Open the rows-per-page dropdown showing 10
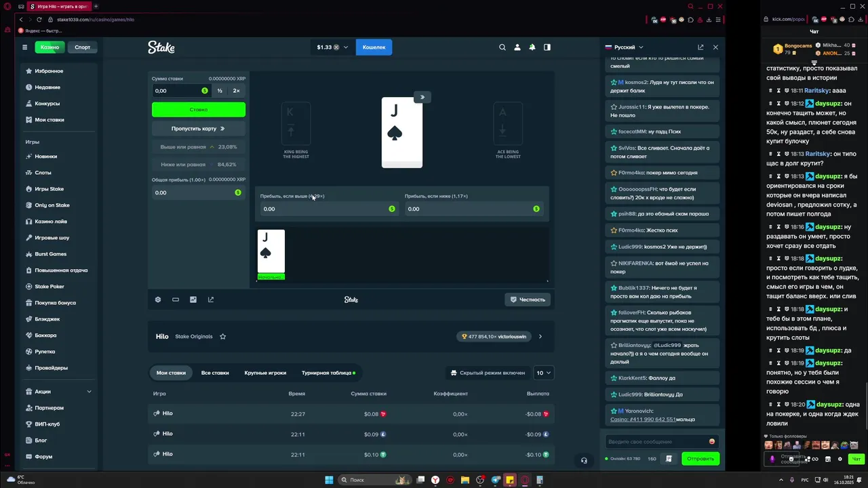The height and width of the screenshot is (488, 868). [x=544, y=373]
